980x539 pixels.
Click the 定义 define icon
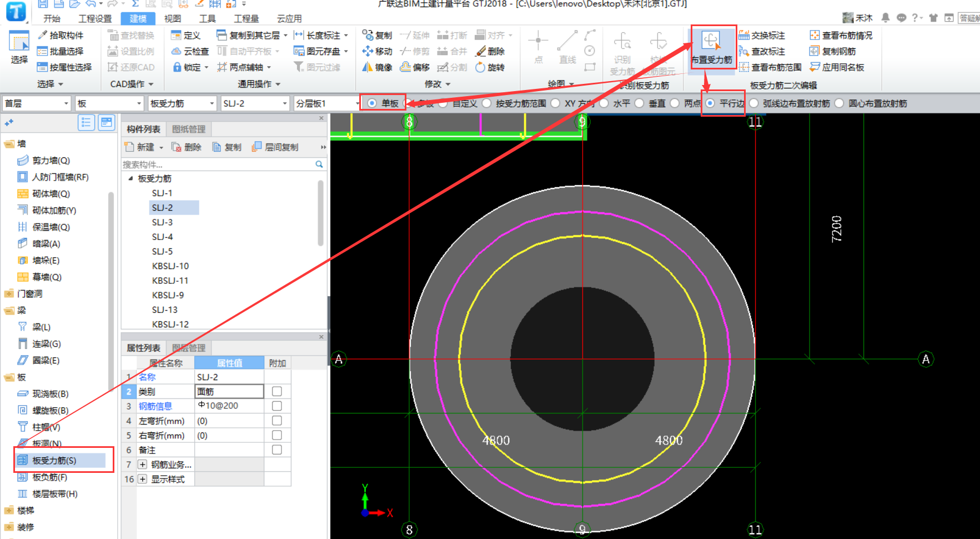[x=176, y=35]
